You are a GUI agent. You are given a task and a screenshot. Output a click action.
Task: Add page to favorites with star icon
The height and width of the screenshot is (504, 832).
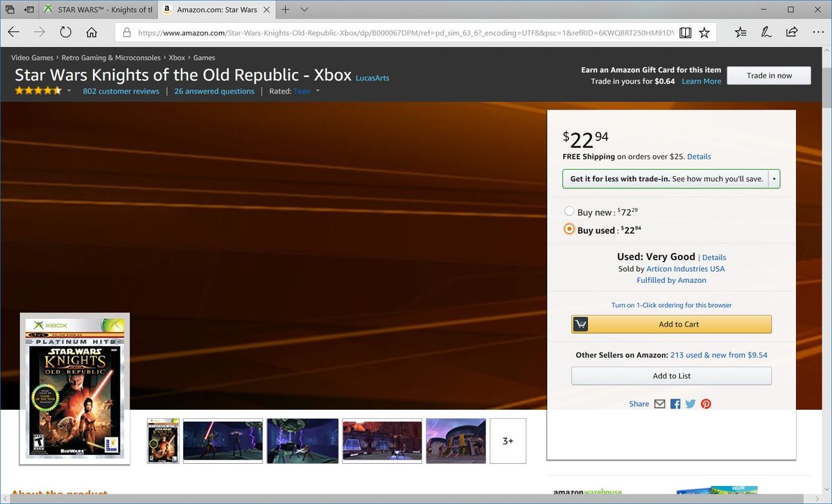[704, 33]
